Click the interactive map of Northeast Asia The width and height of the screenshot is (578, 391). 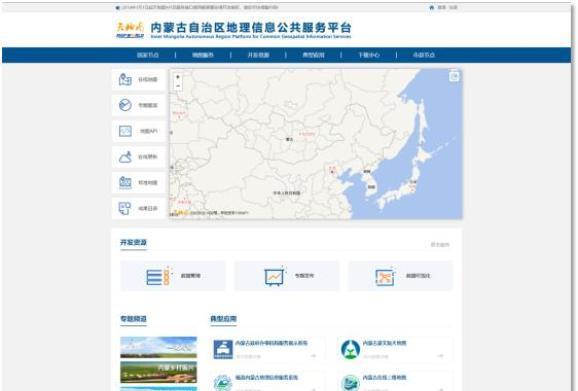click(x=316, y=144)
